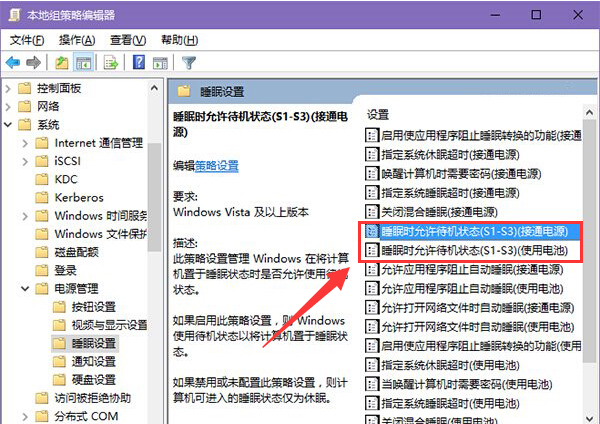The width and height of the screenshot is (600, 424).
Task: Select the 按钮设置 folder in tree
Action: click(93, 306)
